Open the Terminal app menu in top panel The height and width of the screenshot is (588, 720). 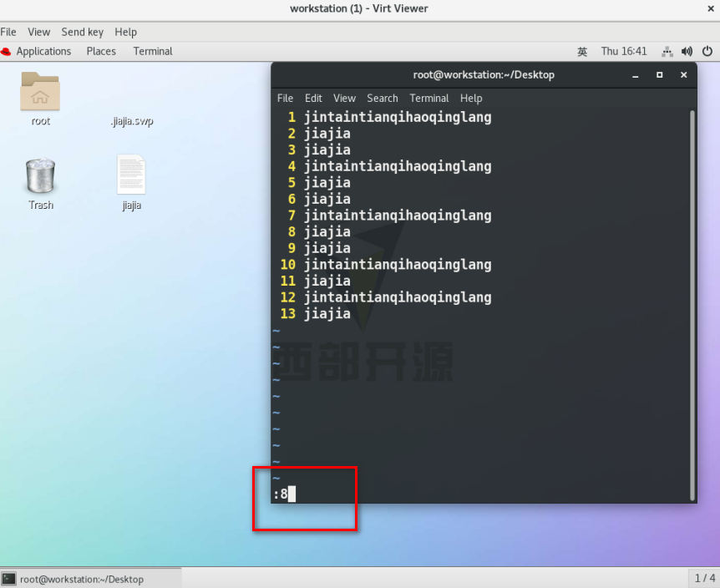coord(153,52)
